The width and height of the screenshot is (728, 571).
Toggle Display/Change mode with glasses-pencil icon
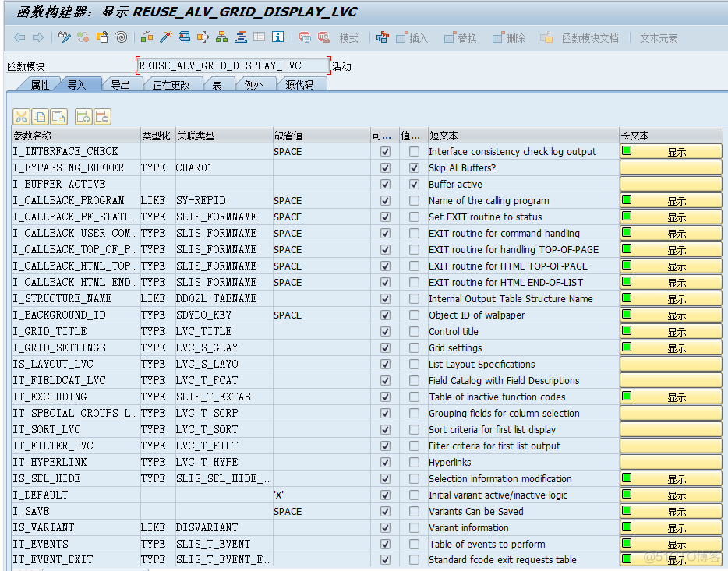pos(65,37)
